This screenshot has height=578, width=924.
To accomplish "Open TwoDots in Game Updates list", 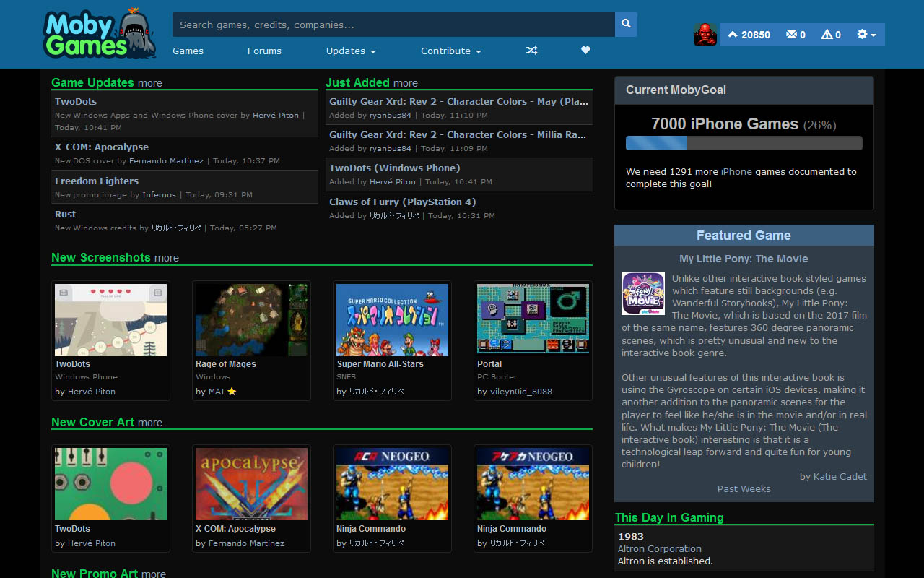I will pos(76,101).
